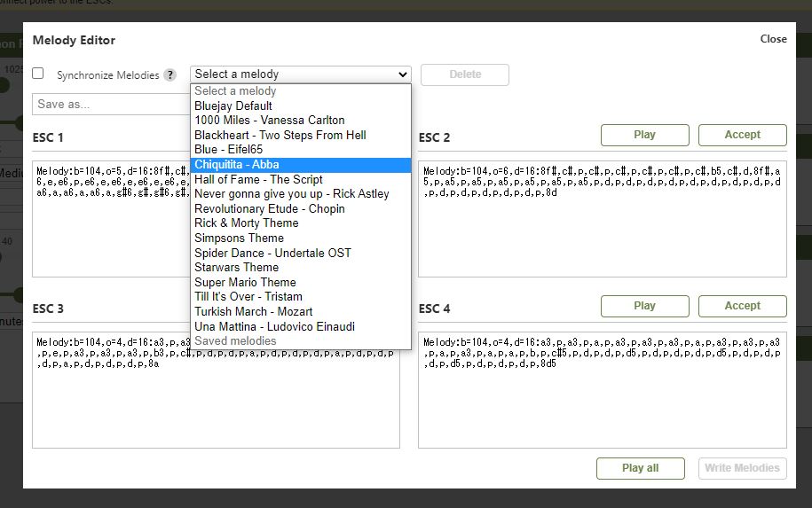812x508 pixels.
Task: Click Play all button
Action: tap(641, 469)
